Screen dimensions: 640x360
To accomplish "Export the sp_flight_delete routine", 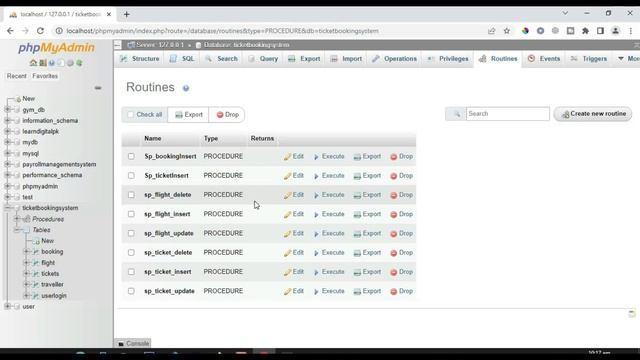I will pos(367,195).
